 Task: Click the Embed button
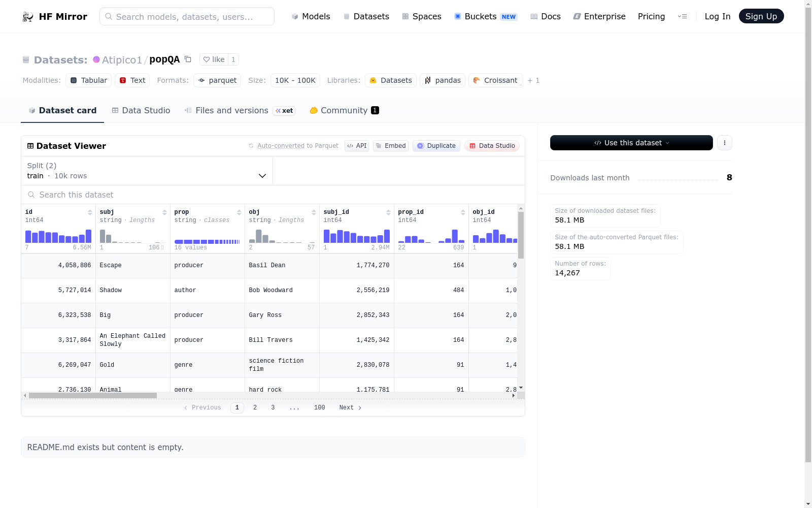pyautogui.click(x=391, y=146)
